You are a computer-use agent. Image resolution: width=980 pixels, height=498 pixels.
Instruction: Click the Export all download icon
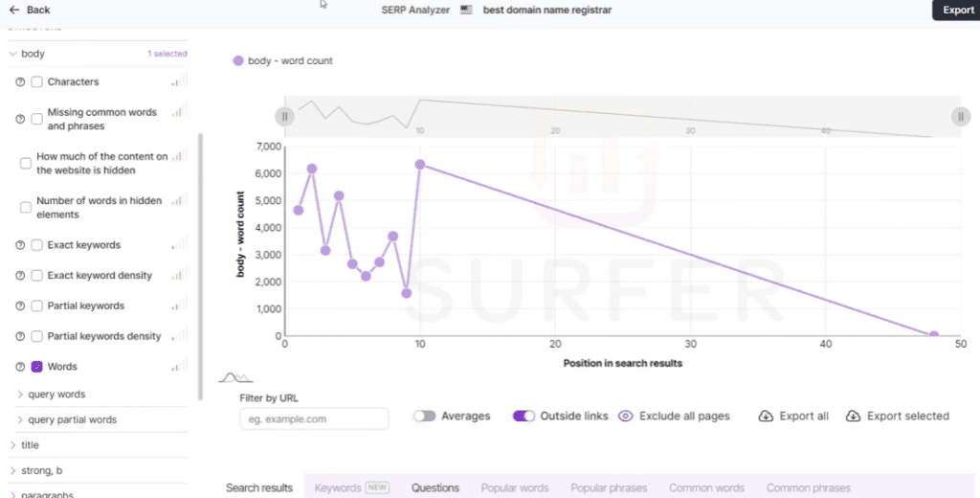766,417
